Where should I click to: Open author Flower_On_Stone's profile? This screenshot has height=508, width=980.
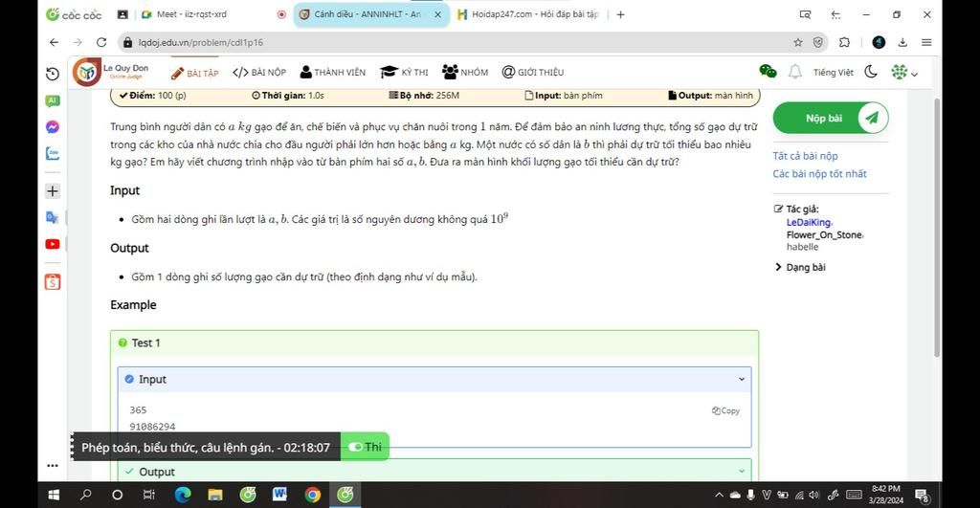click(x=824, y=235)
